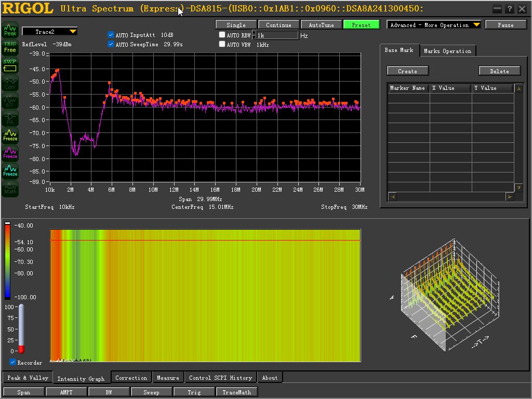Open help via question mark icon

pyautogui.click(x=509, y=9)
